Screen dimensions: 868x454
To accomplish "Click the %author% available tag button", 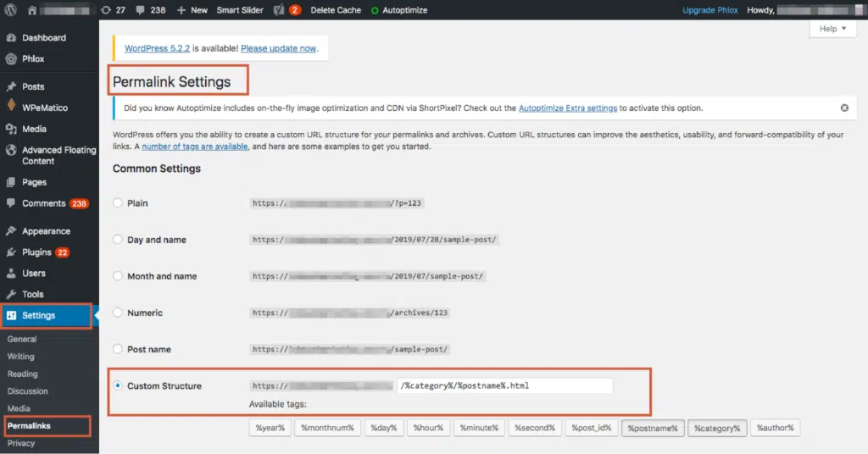I will (775, 429).
